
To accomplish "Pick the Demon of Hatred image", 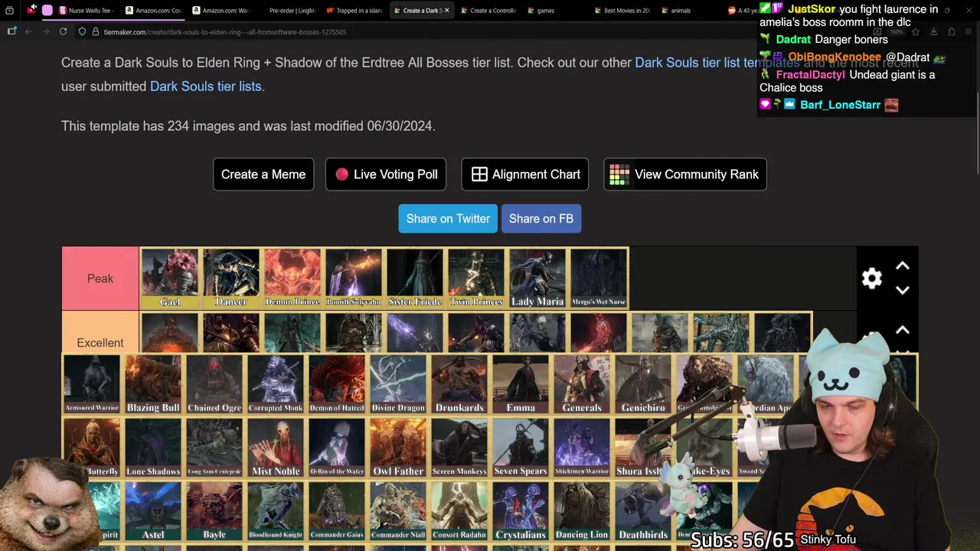I will [337, 385].
